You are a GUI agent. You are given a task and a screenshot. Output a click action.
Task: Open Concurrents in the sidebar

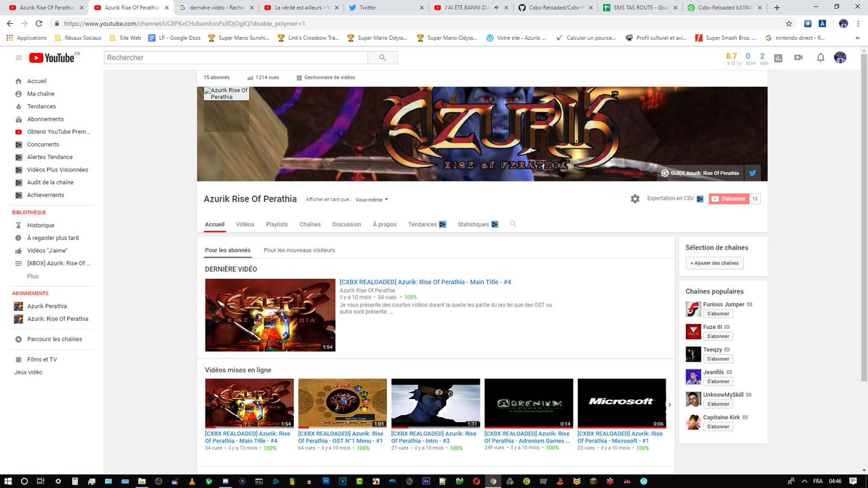click(x=43, y=145)
